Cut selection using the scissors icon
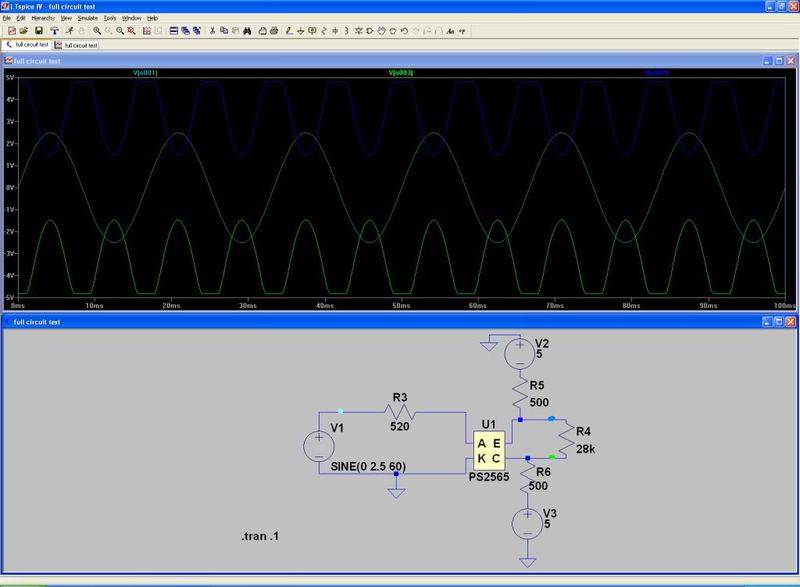Screen dimensions: 800x587 [213, 31]
